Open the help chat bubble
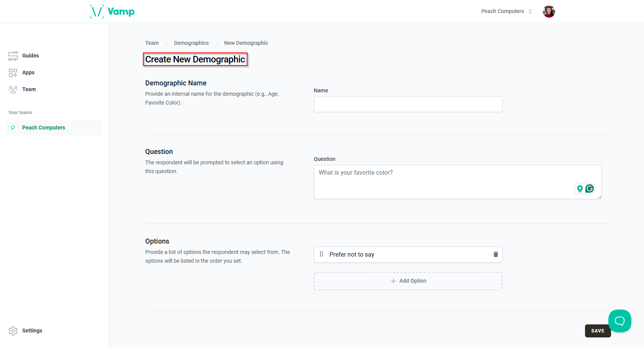Viewport: 644px width, 347px height. (619, 321)
